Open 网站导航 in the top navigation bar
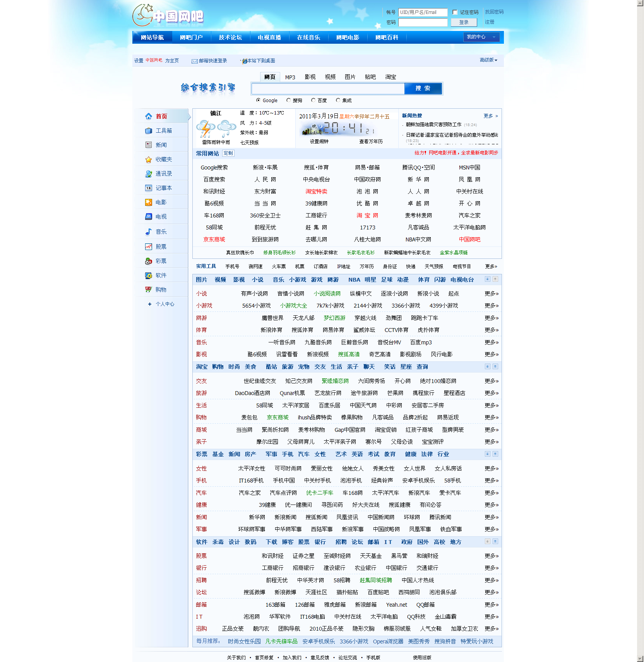Viewport: 644px width, 662px height. pyautogui.click(x=152, y=38)
